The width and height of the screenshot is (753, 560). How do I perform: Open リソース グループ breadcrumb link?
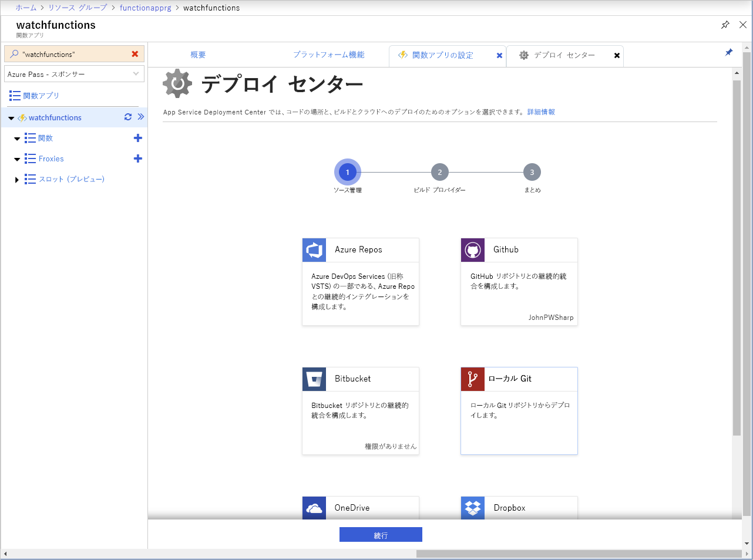(78, 8)
